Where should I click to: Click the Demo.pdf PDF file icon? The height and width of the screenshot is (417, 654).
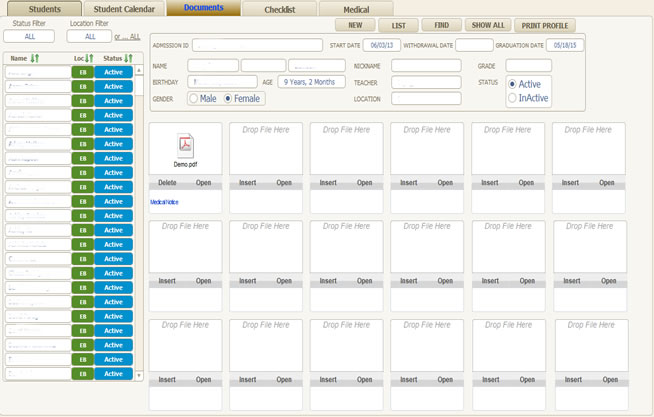click(x=185, y=146)
